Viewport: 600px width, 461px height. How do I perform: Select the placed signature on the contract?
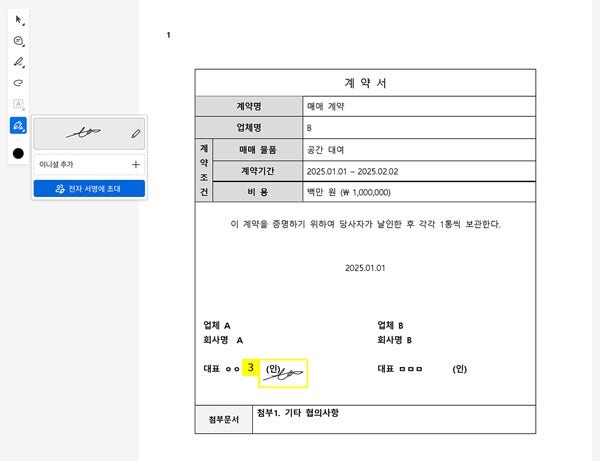coord(283,373)
